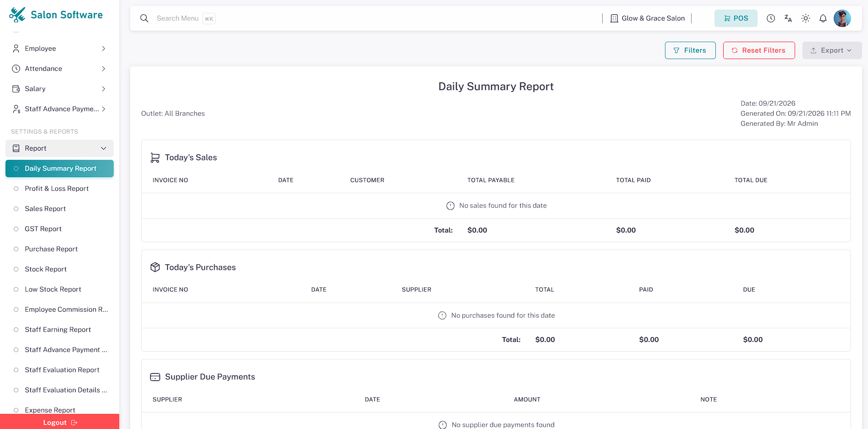The image size is (868, 429).
Task: Click the Supplier Due Payments card icon
Action: point(155,377)
